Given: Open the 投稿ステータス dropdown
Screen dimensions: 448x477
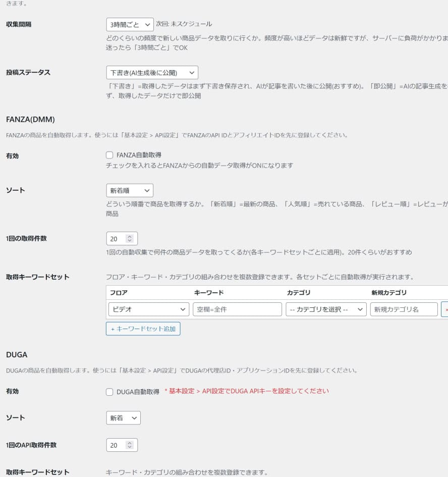Looking at the screenshot, I should point(152,73).
